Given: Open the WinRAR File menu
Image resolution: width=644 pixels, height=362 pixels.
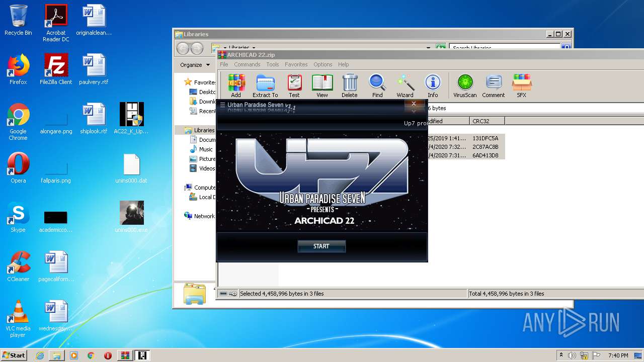Looking at the screenshot, I should 224,64.
